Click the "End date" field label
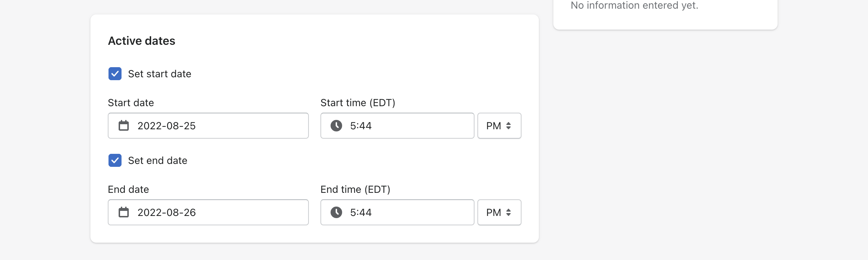This screenshot has height=260, width=868. point(128,190)
